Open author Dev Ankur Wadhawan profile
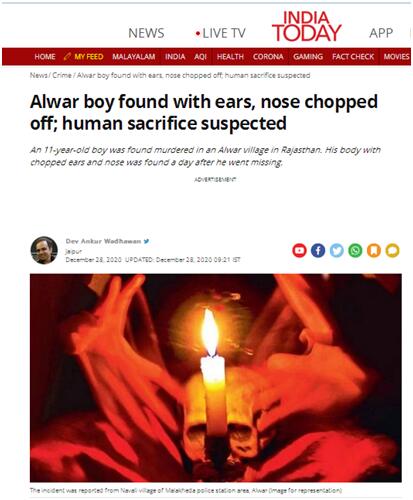This screenshot has height=500, width=413. (103, 241)
